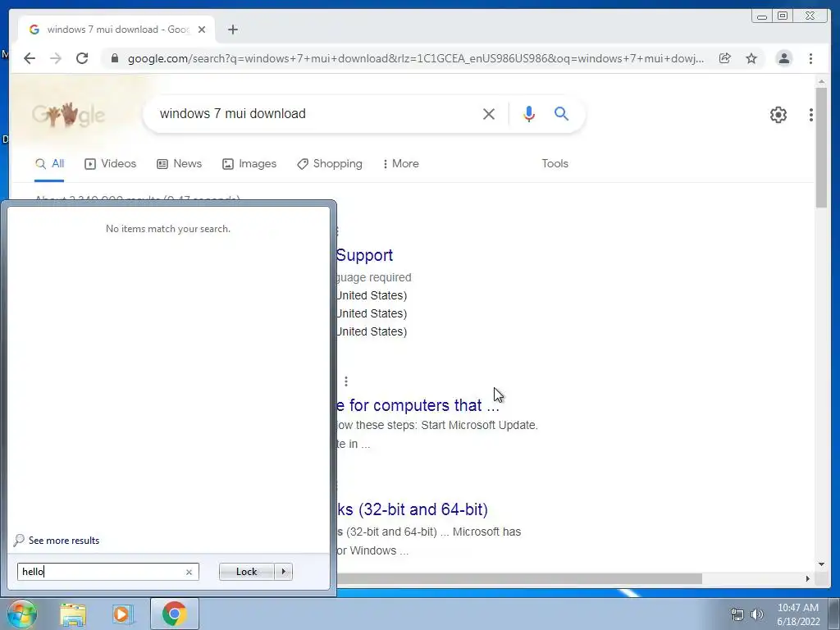Image resolution: width=840 pixels, height=630 pixels.
Task: Switch to the Videos results tab
Action: (111, 163)
